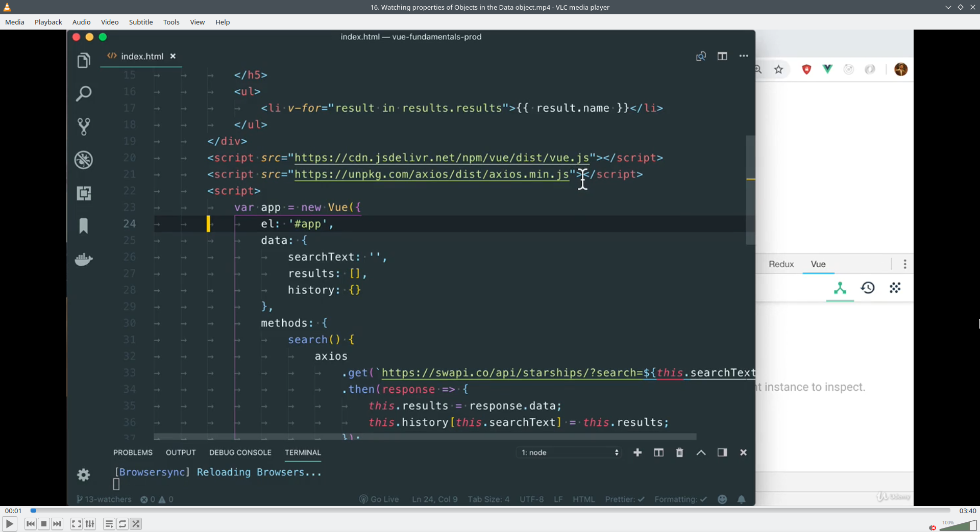Open the UTF-8 encoding picker
980x532 pixels.
pos(531,499)
